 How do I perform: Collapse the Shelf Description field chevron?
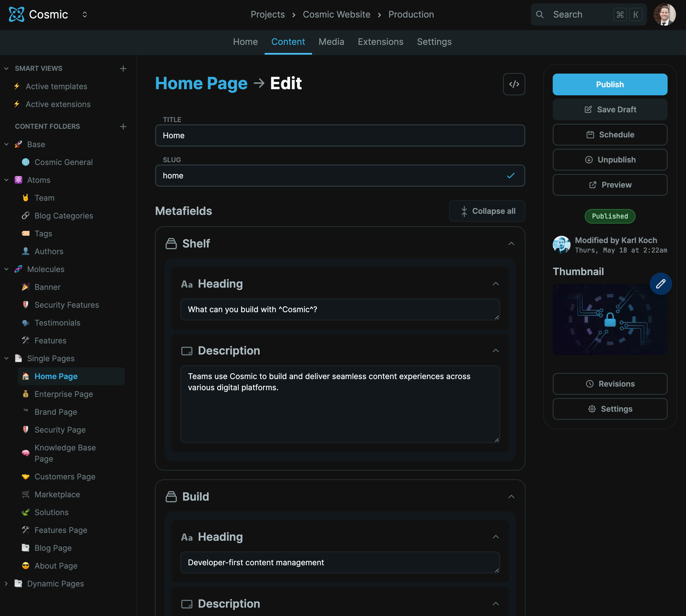495,351
